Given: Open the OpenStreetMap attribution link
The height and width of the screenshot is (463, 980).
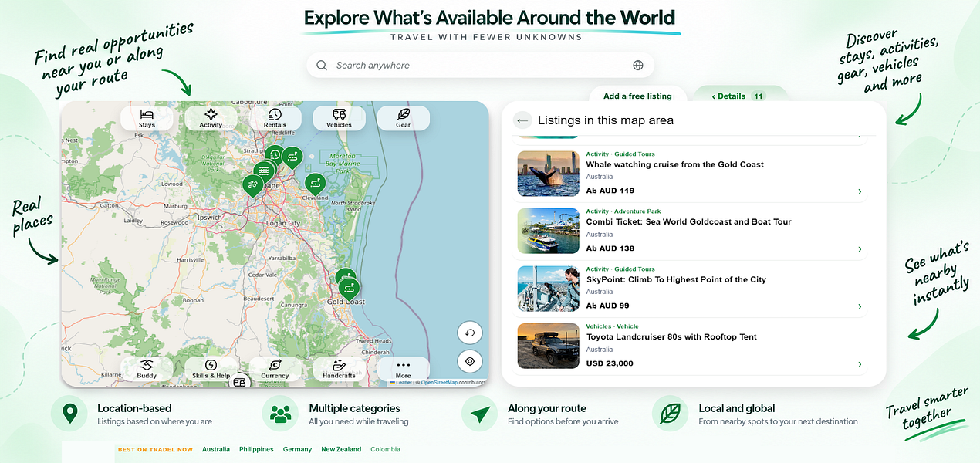Looking at the screenshot, I should point(439,383).
